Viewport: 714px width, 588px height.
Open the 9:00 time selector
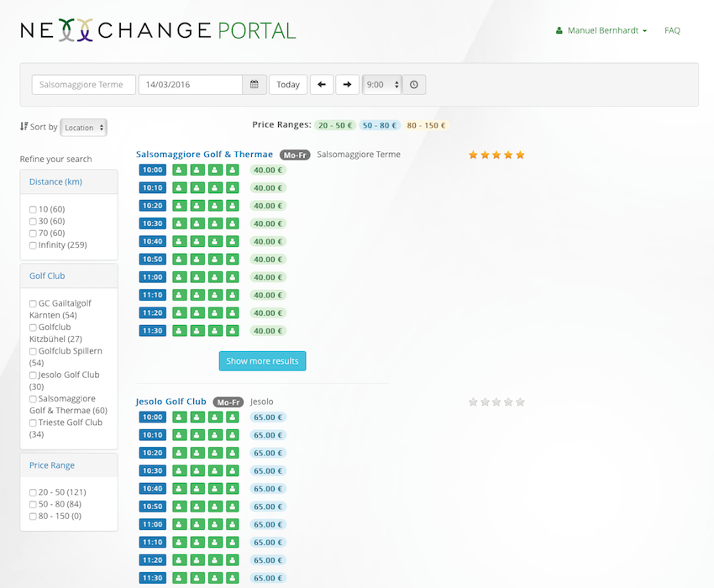point(382,85)
